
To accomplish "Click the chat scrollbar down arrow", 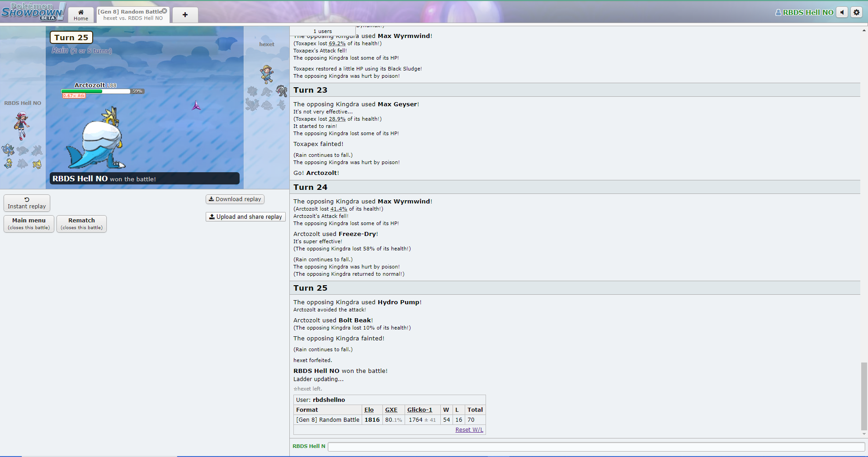I will pyautogui.click(x=864, y=434).
